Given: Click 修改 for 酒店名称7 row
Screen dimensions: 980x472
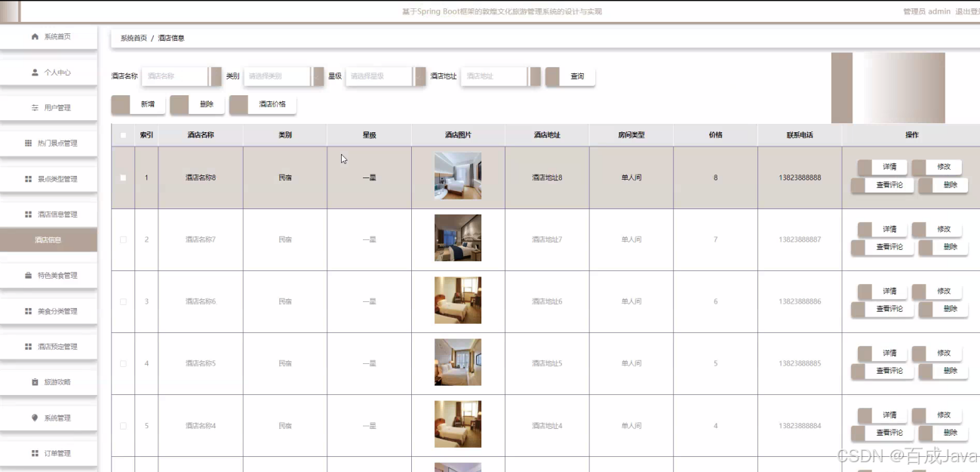Looking at the screenshot, I should pos(936,229).
